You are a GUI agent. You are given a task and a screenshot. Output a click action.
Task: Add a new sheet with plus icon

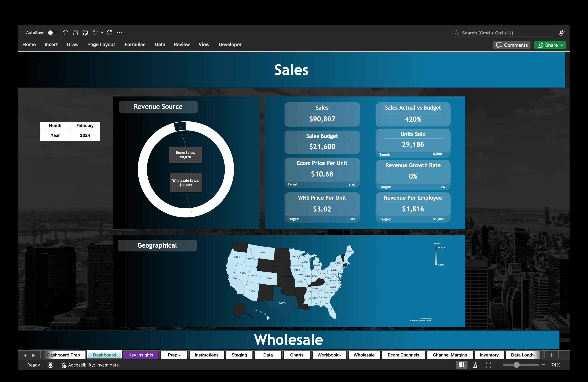(552, 355)
